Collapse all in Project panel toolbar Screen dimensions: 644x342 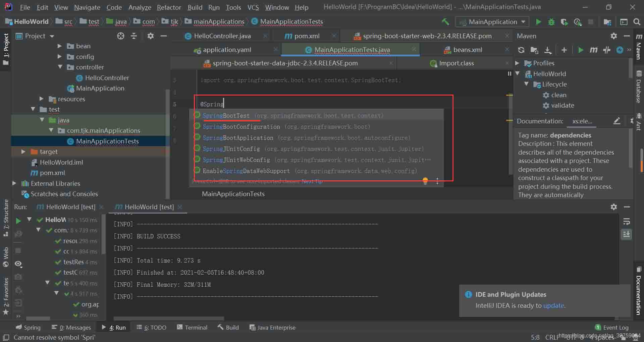(x=134, y=36)
